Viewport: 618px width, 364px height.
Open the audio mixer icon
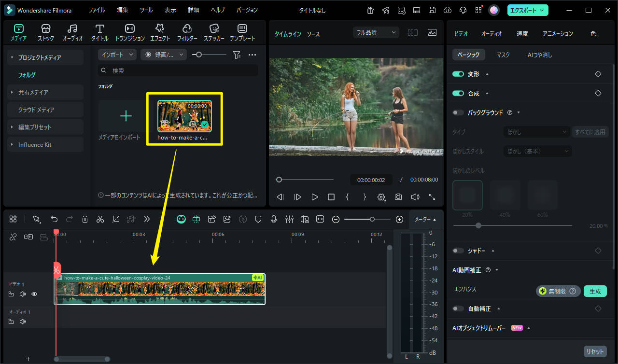[x=289, y=219]
